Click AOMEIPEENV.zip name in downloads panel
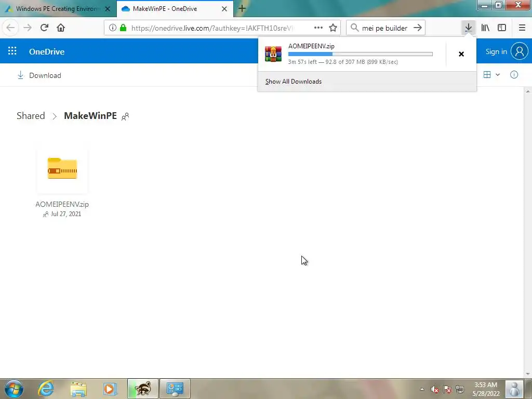This screenshot has width=532, height=399. point(311,46)
